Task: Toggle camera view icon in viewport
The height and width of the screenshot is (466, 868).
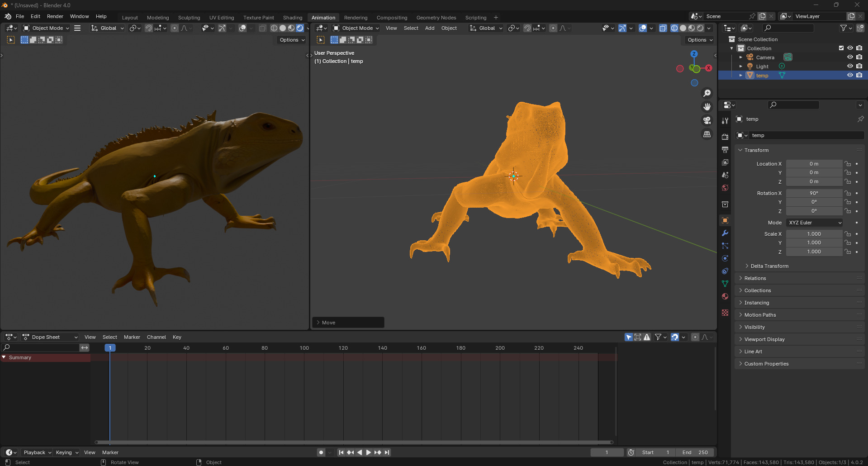Action: point(707,120)
